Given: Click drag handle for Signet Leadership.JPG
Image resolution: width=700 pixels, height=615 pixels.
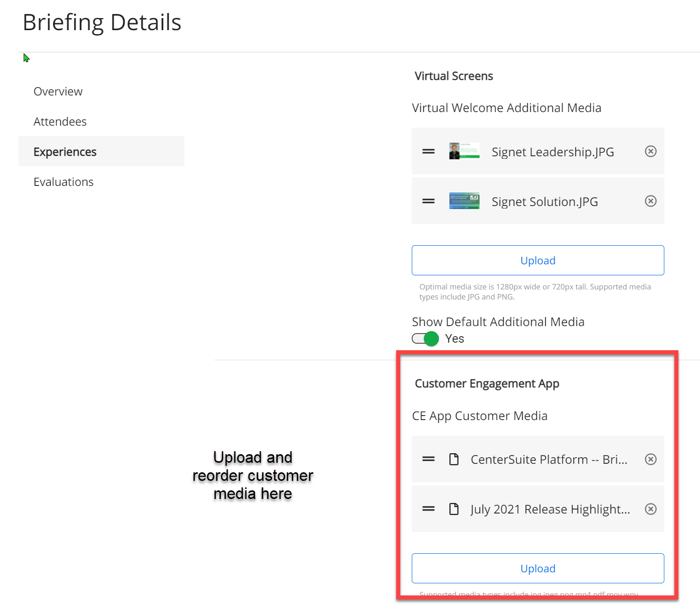Looking at the screenshot, I should [428, 151].
